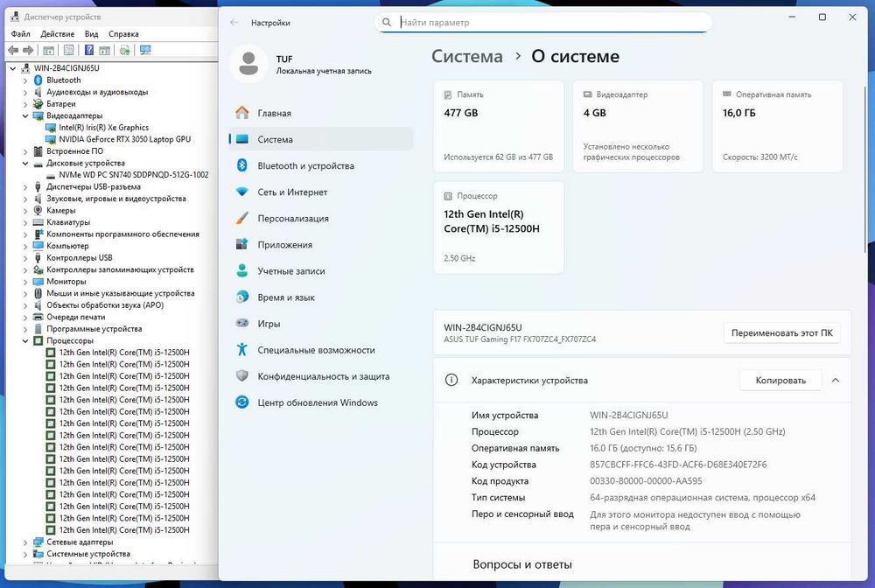875x588 pixels.
Task: Expand the Батареи node
Action: [x=25, y=104]
